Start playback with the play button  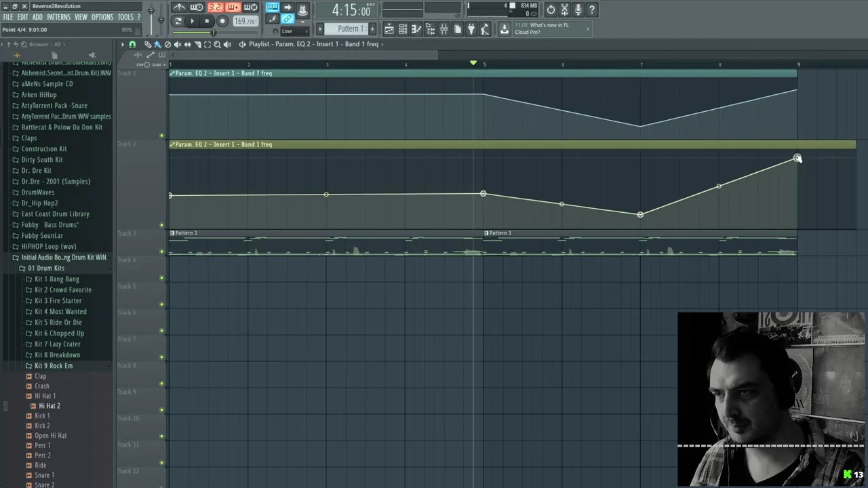coord(193,21)
